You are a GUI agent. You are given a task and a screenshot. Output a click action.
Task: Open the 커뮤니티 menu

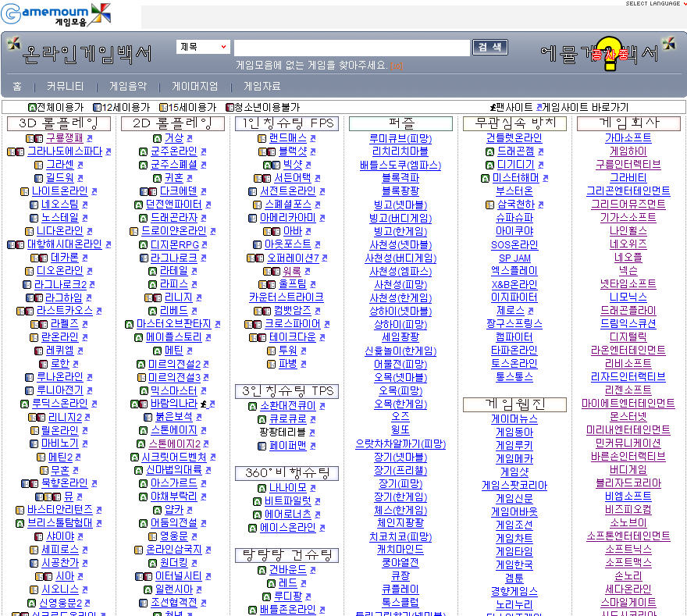click(65, 87)
